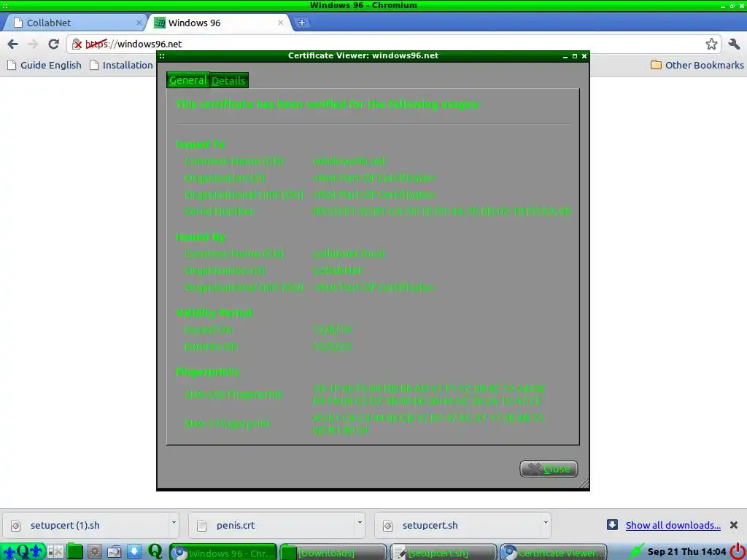Close the Windows 96 tab
Image resolution: width=747 pixels, height=560 pixels.
(x=281, y=23)
